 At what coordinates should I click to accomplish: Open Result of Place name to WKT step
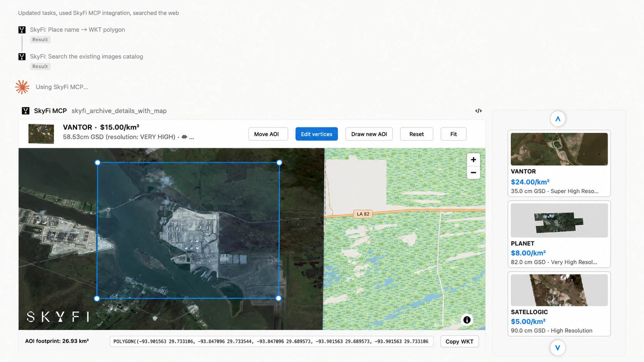coord(40,40)
